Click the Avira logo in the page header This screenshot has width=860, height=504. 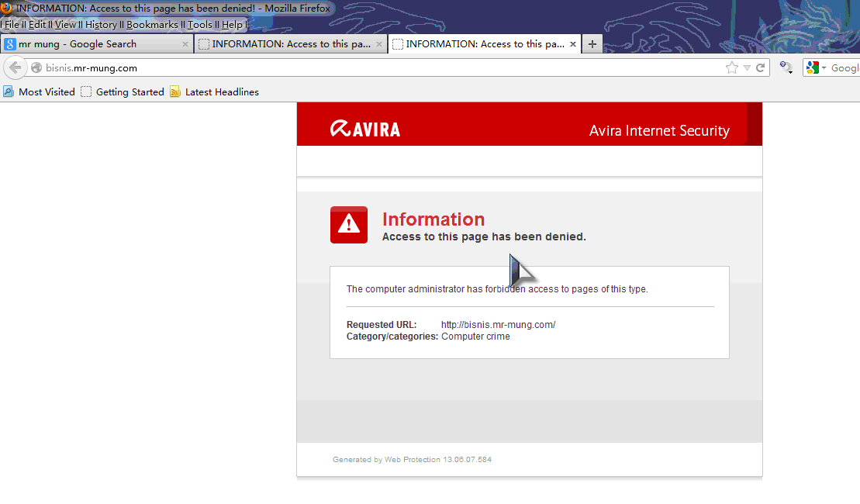click(364, 129)
